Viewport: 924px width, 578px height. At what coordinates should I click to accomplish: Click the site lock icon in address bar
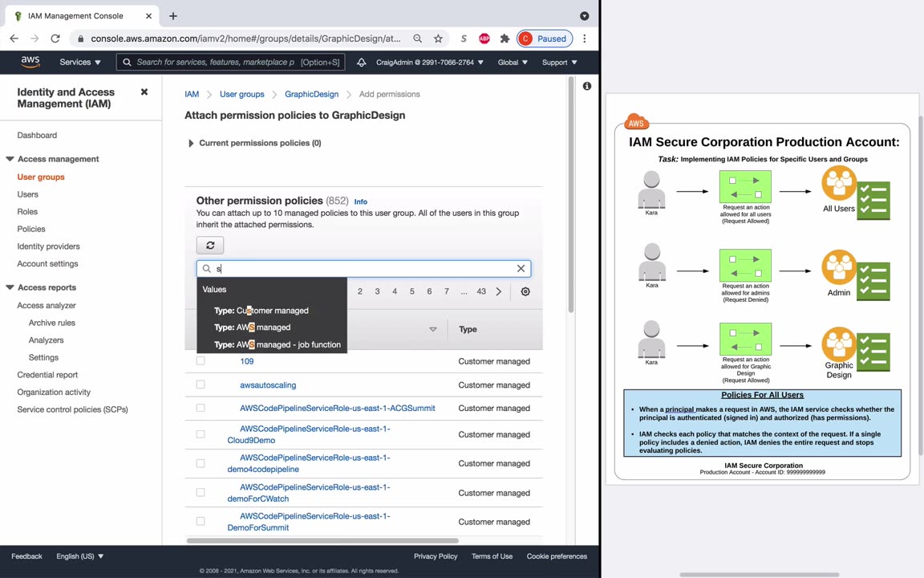tap(81, 39)
